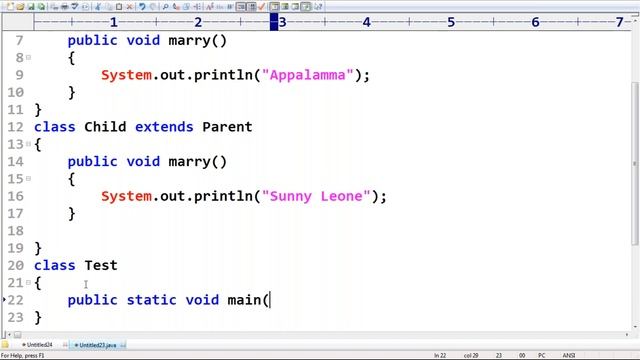Image resolution: width=640 pixels, height=360 pixels.
Task: Click the vertical scrollbar down arrow
Action: coord(635,327)
